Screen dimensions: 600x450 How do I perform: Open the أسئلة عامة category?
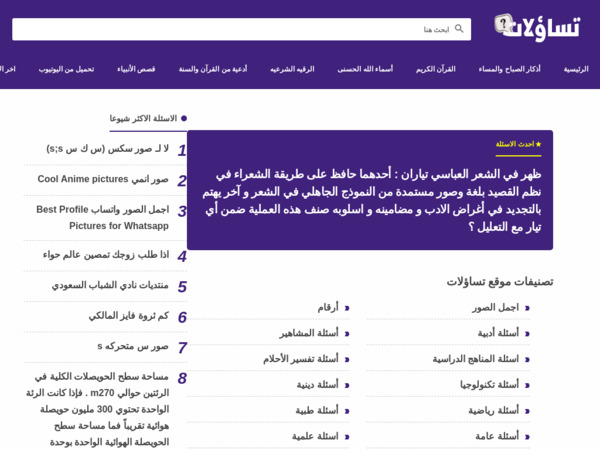coord(497,436)
